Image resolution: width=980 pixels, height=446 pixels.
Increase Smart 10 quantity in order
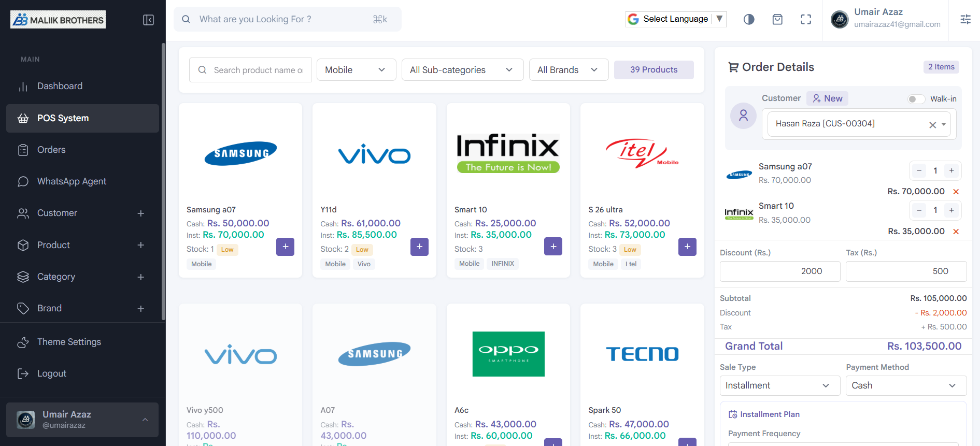coord(951,210)
